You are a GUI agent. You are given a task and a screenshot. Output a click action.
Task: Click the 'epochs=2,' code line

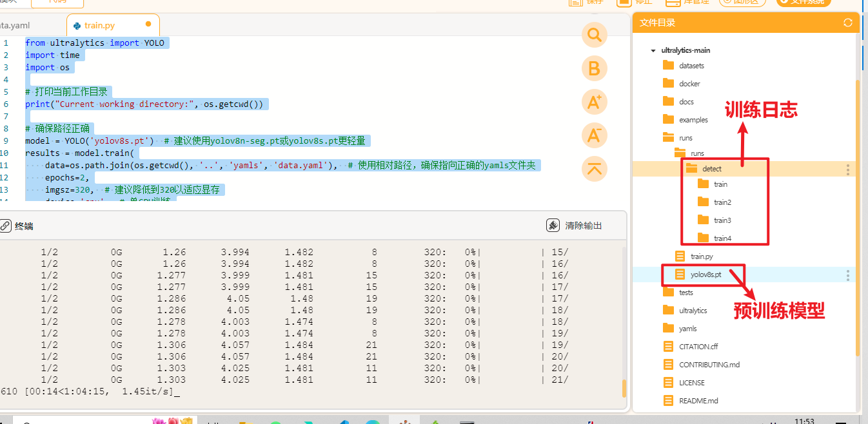click(x=66, y=178)
